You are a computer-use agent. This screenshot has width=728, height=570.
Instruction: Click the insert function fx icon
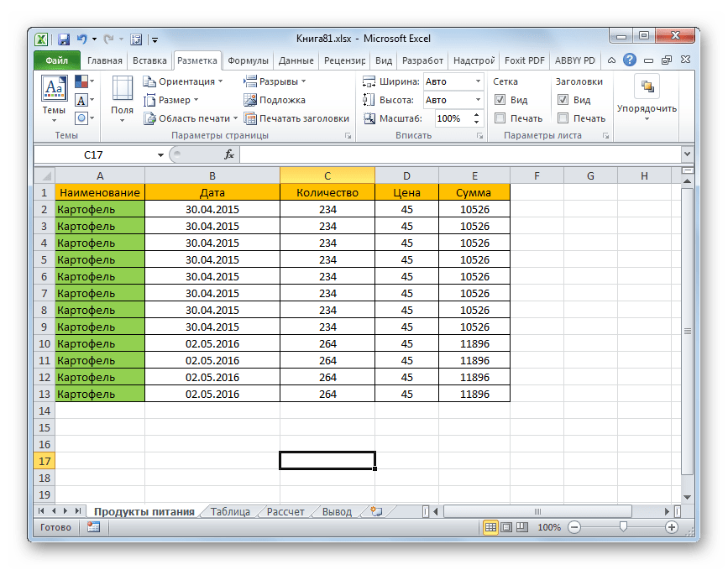[229, 154]
